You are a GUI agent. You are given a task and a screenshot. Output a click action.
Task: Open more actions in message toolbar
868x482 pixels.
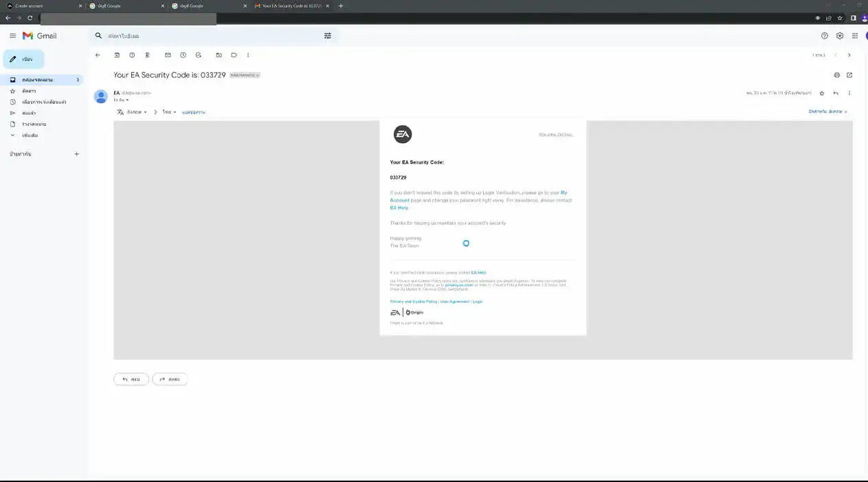248,55
